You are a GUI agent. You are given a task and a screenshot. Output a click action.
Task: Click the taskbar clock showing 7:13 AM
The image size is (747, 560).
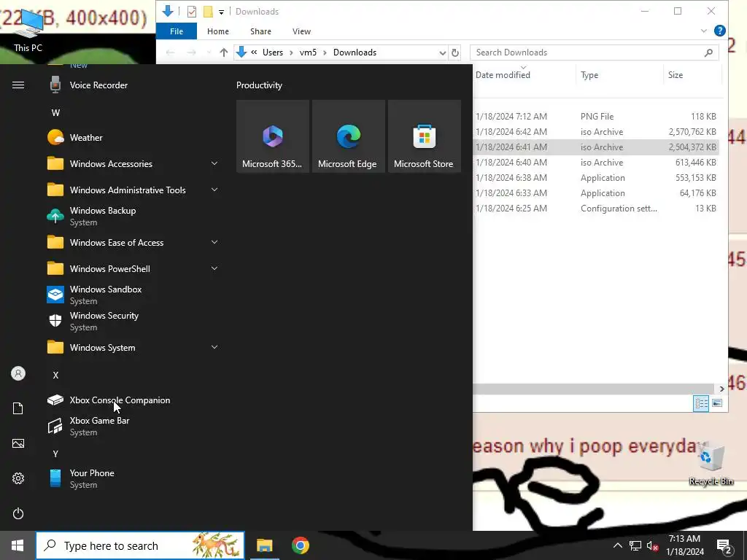click(x=684, y=545)
